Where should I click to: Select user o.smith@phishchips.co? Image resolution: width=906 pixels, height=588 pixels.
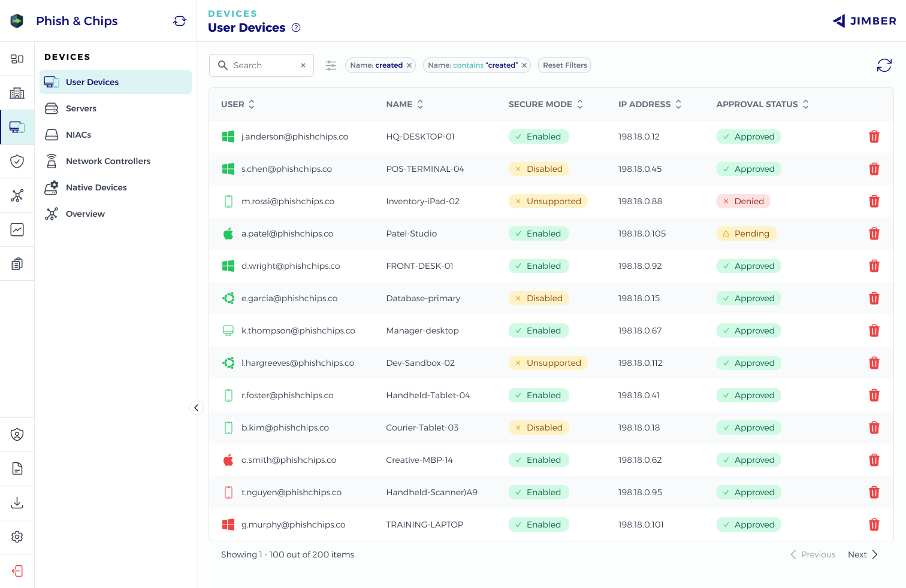(289, 460)
